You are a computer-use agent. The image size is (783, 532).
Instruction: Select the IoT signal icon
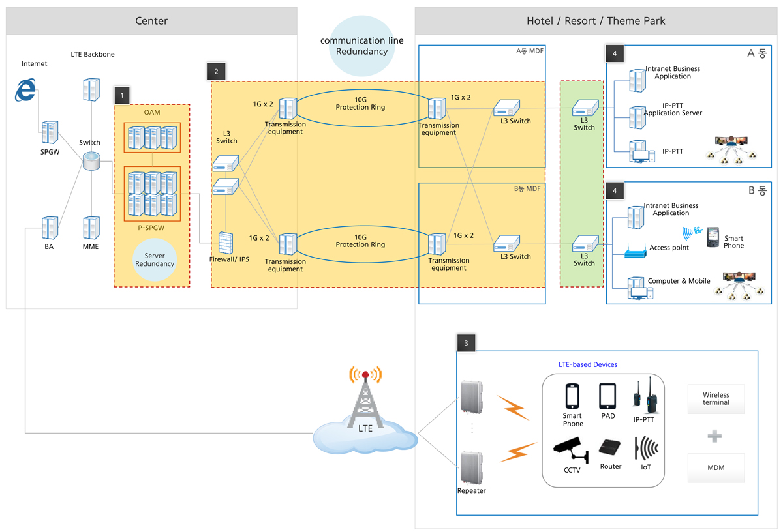click(645, 449)
